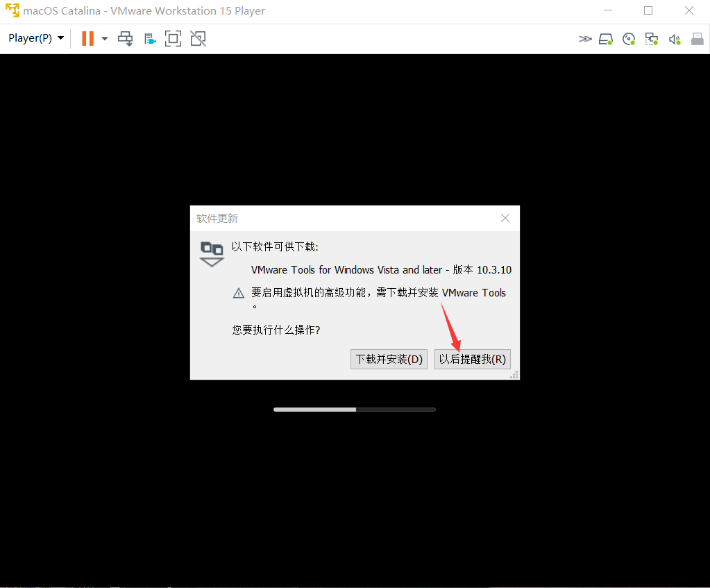Click the VMware Tools version 10.3.10 text
710x588 pixels.
coord(381,270)
